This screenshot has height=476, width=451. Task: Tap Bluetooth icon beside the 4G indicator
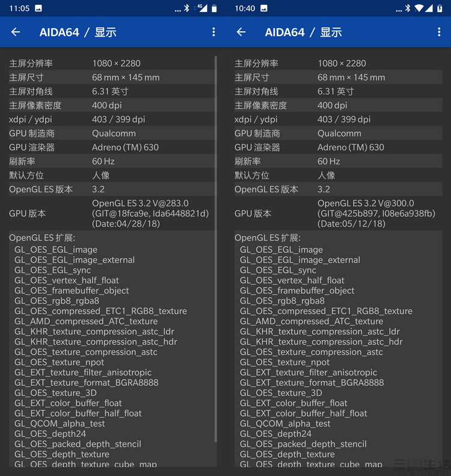(x=186, y=8)
